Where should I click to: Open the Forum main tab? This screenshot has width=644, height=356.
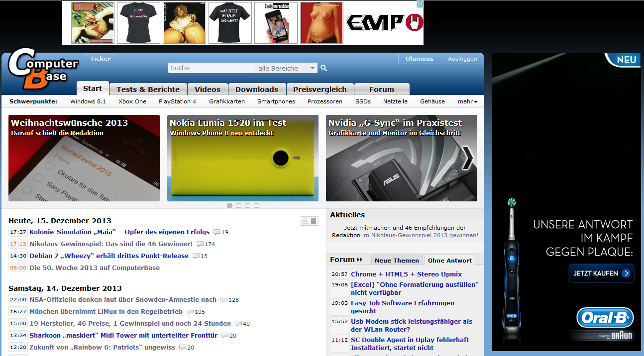382,89
